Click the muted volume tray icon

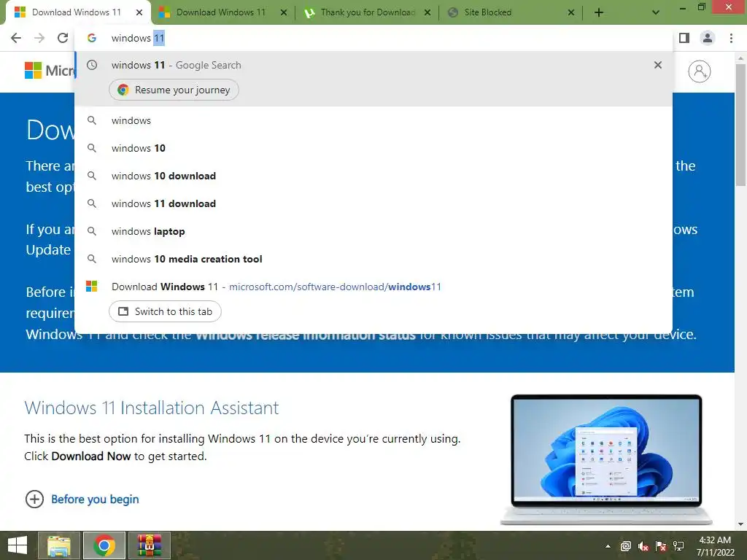tap(643, 546)
